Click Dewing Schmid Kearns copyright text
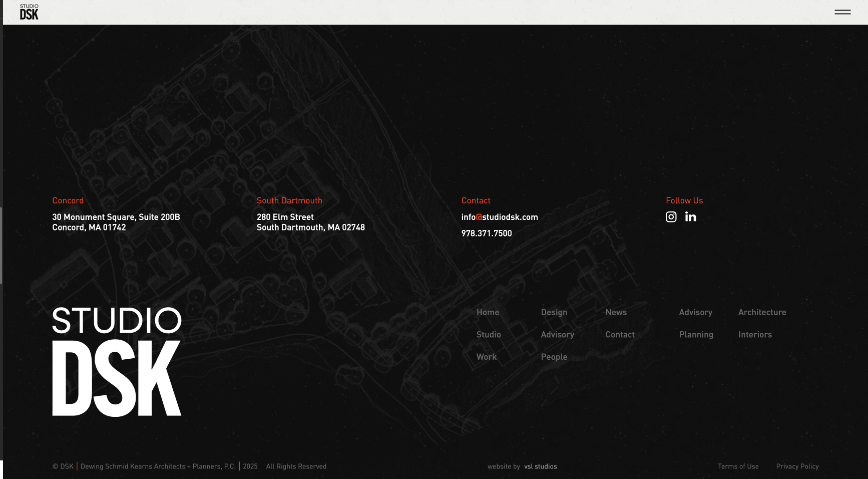Screen dimensions: 868x479 [x=158, y=466]
